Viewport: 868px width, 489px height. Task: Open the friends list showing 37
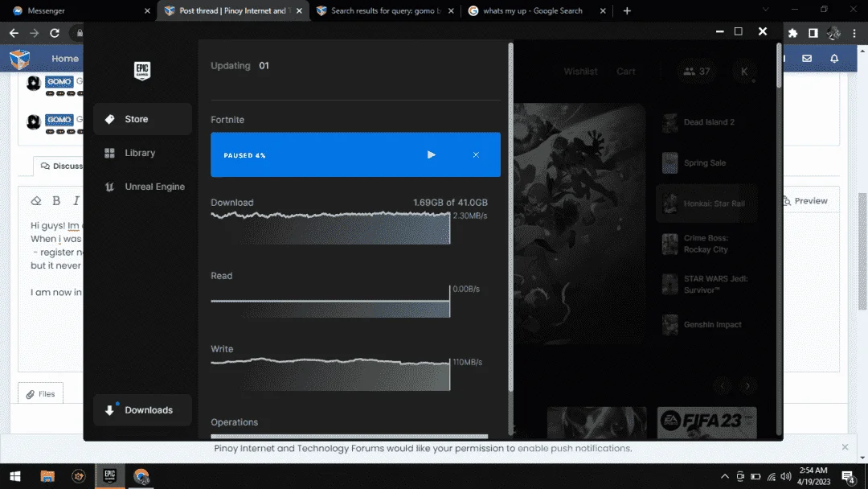(x=696, y=72)
